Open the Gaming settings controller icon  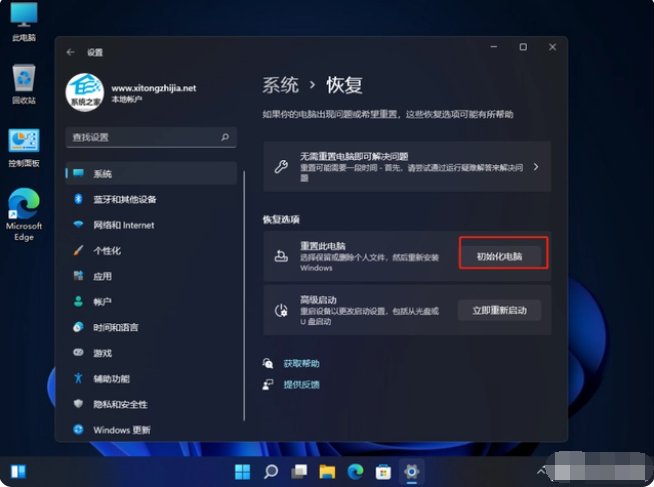78,352
